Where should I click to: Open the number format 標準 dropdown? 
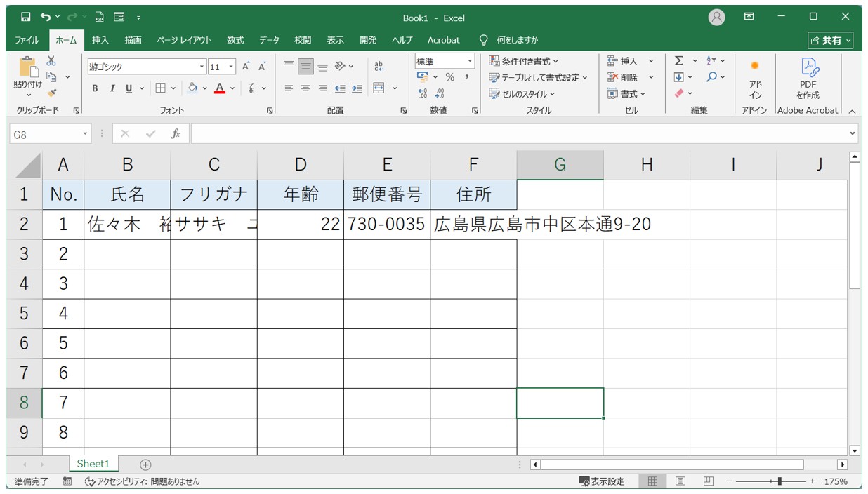tap(471, 62)
